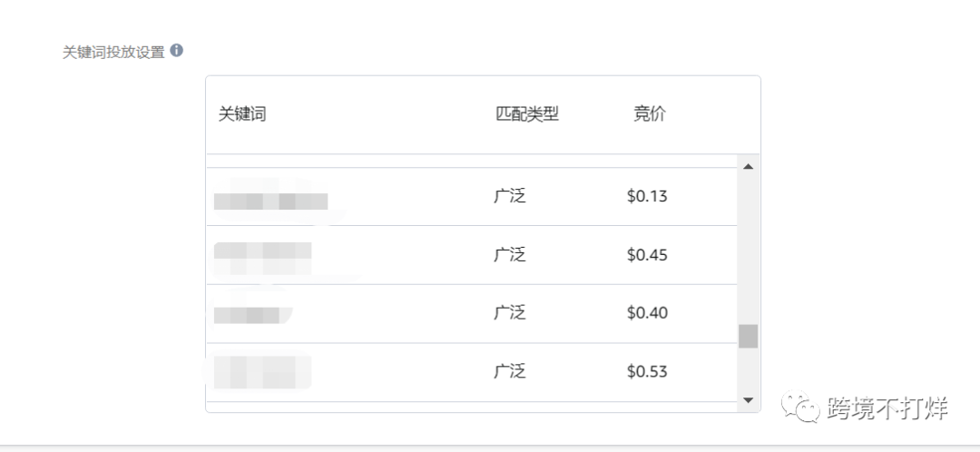Select the blurred keyword in the $0.53 row
Viewport: 980px width, 452px height.
(x=261, y=372)
